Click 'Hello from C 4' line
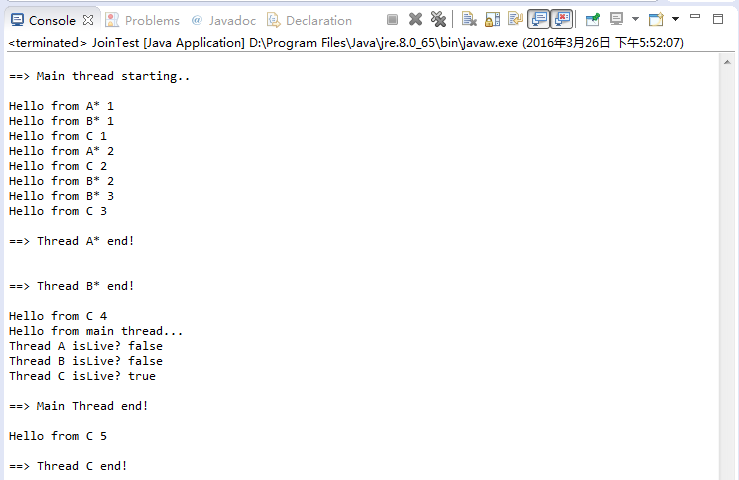Viewport: 739px width, 480px height. [x=58, y=316]
